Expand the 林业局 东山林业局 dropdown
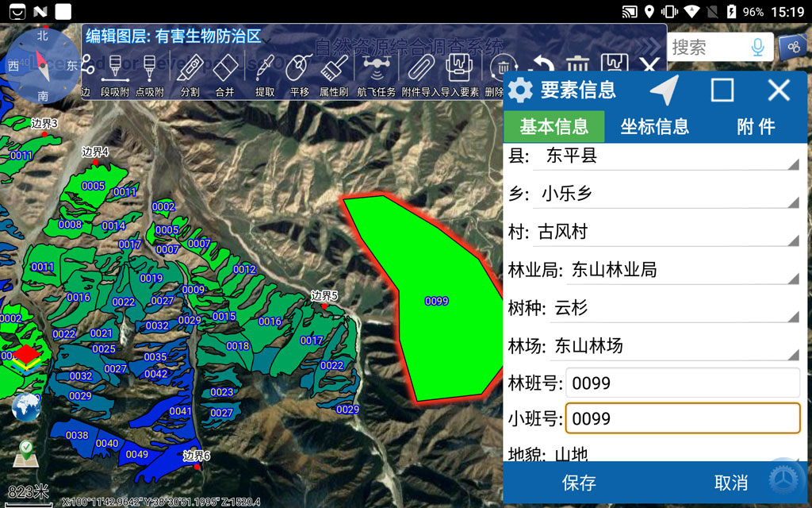Screen dimensions: 812x508 pyautogui.click(x=653, y=270)
